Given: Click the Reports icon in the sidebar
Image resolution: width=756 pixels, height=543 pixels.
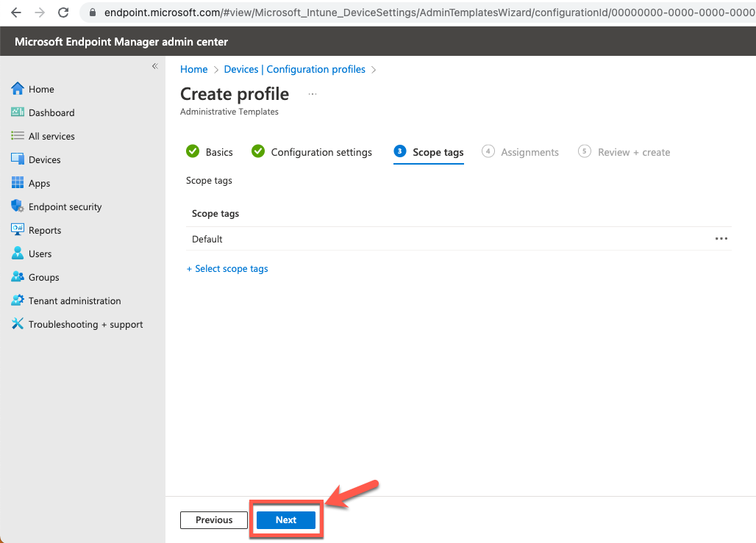Looking at the screenshot, I should (x=18, y=229).
